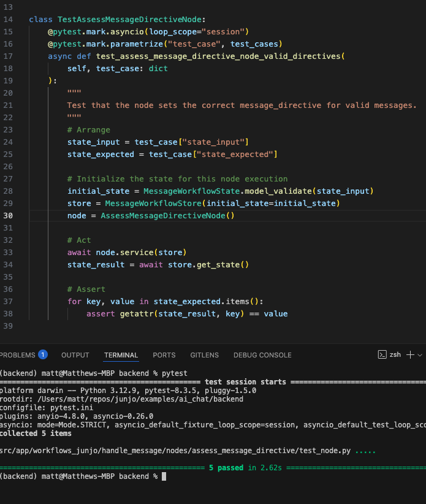Click line number 30 in gutter
This screenshot has width=426, height=504.
tap(8, 216)
